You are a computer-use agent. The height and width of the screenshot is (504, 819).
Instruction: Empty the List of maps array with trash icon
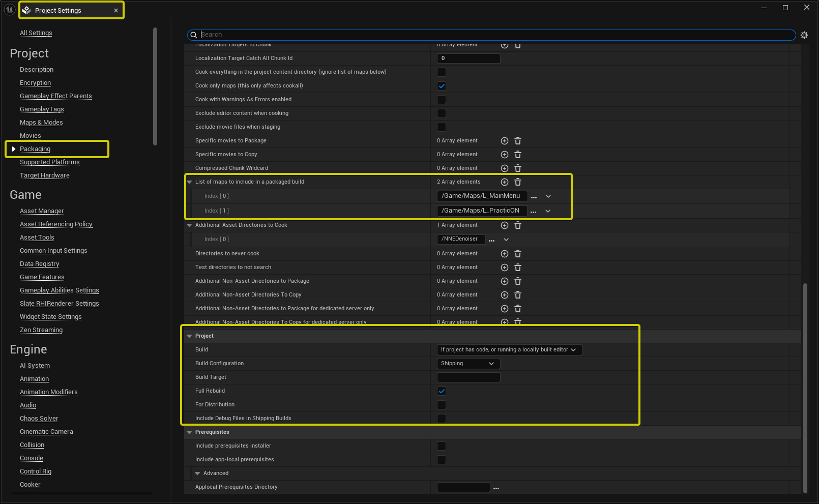tap(517, 182)
